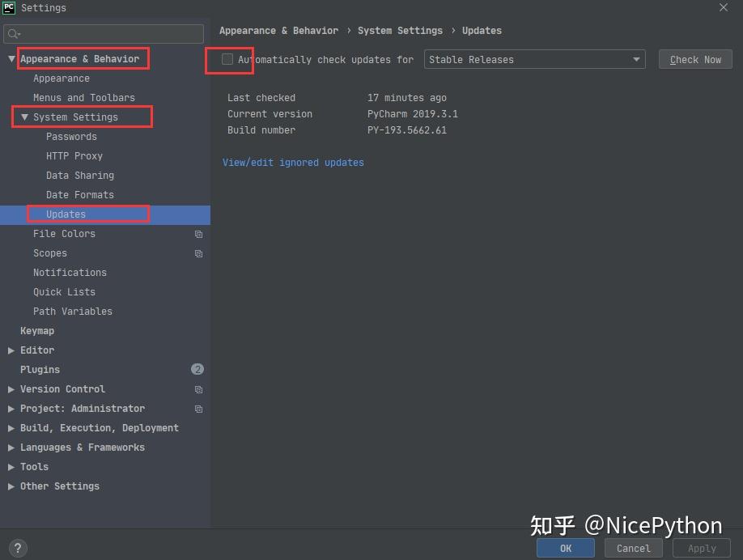Viewport: 743px width, 560px height.
Task: Open the Stable Releases channel dropdown
Action: (x=534, y=59)
